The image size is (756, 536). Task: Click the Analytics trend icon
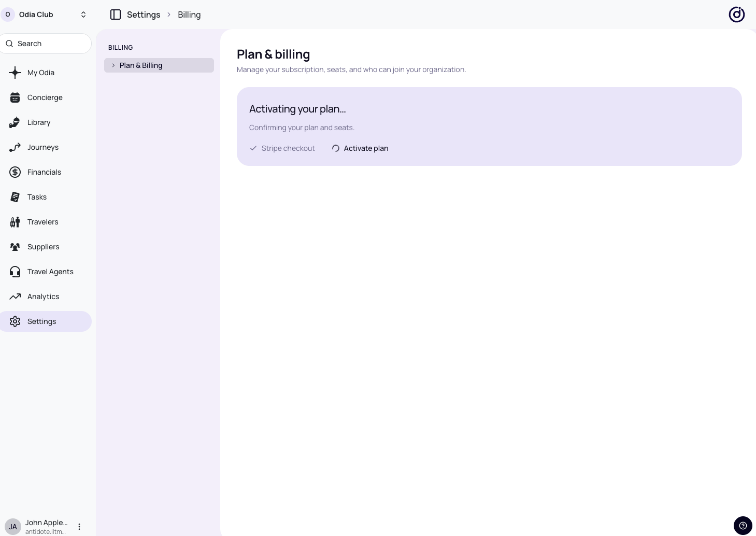tap(15, 297)
